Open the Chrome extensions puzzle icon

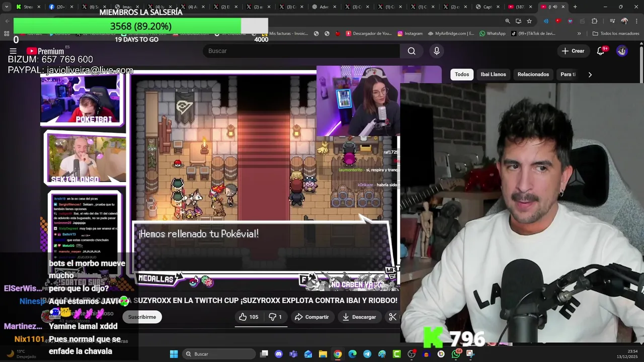[x=595, y=21]
